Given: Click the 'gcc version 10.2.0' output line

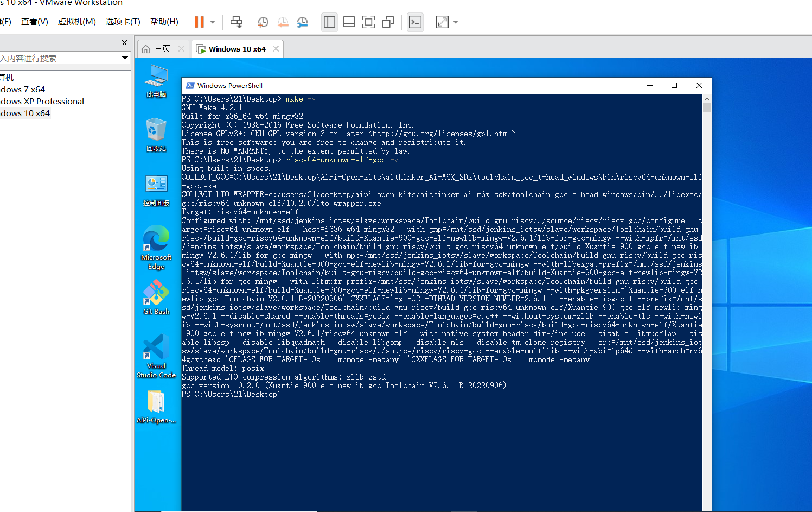Looking at the screenshot, I should [344, 385].
